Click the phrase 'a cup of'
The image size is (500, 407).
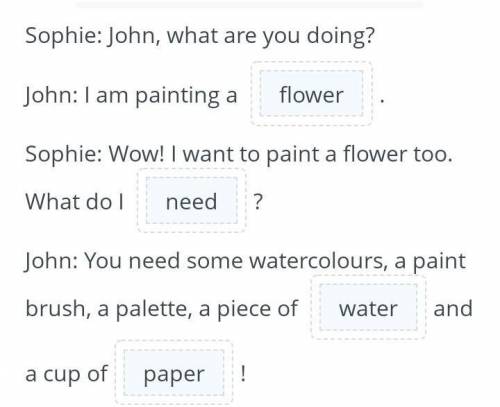click(x=66, y=374)
